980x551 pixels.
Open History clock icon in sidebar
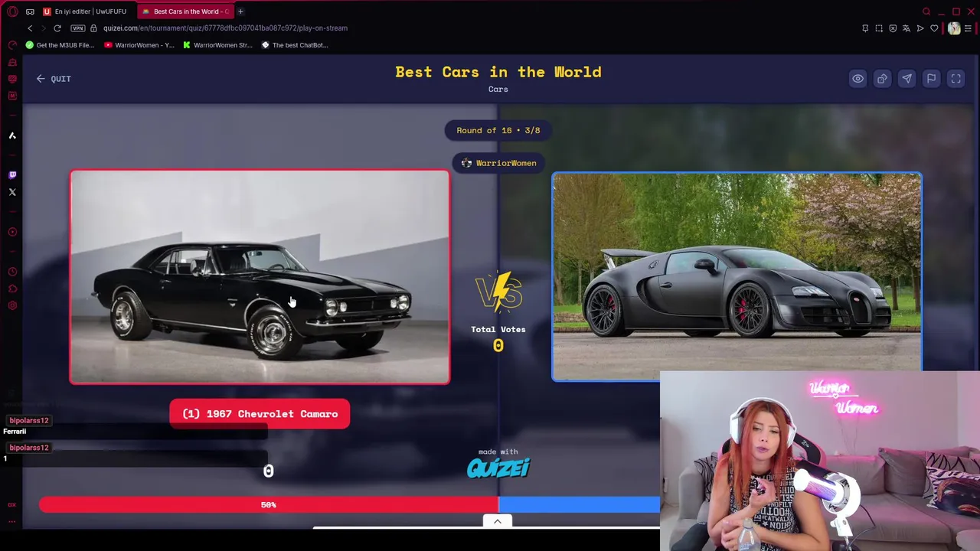pyautogui.click(x=12, y=272)
